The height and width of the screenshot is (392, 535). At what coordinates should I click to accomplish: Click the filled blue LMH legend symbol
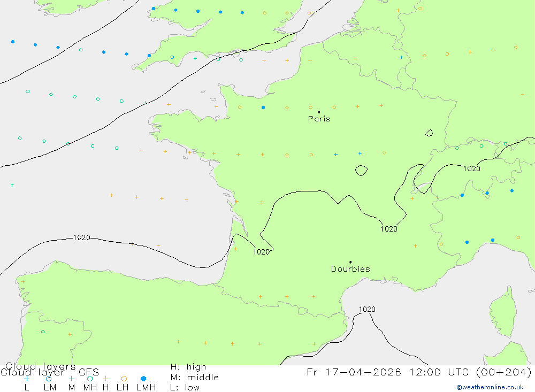click(143, 379)
